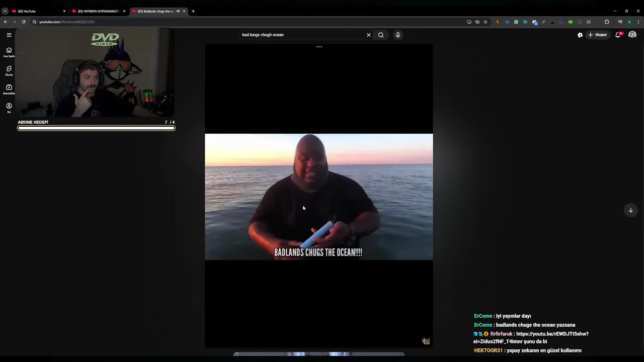Screen dimensions: 644x362
Task: Open the Abonelikler subscriptions sidebar icon
Action: click(x=9, y=89)
